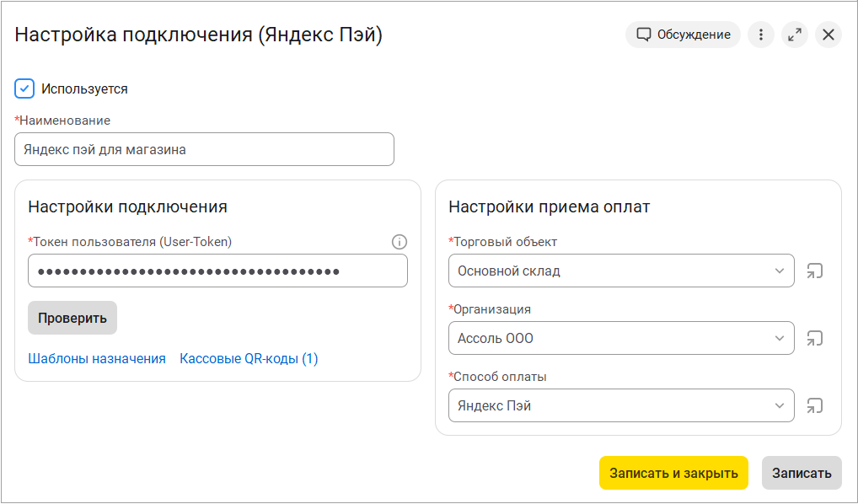The height and width of the screenshot is (504, 858).
Task: Open the Основной склад item card
Action: [x=815, y=271]
